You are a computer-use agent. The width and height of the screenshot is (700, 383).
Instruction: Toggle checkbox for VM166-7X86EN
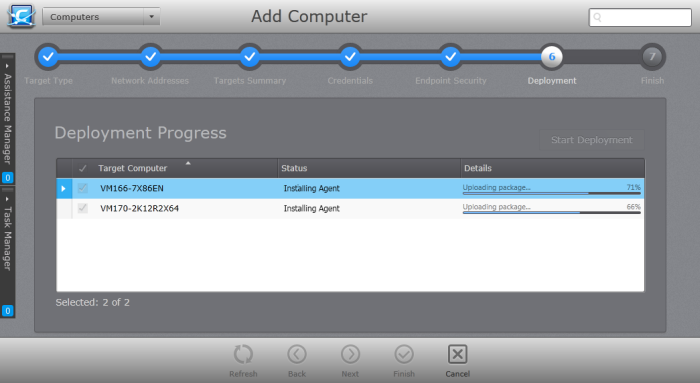82,188
